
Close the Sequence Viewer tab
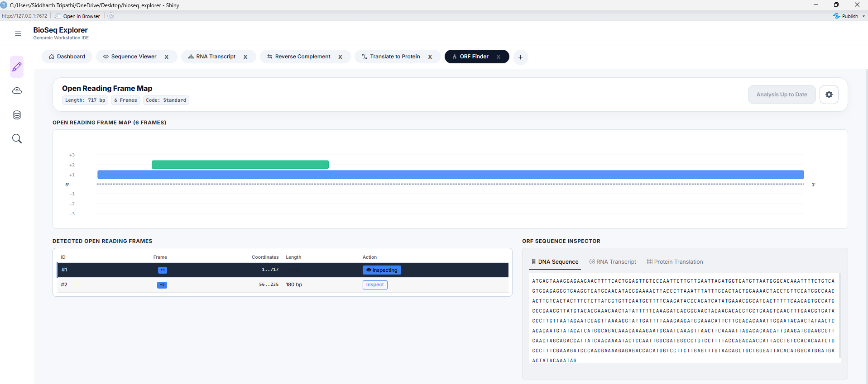click(167, 57)
